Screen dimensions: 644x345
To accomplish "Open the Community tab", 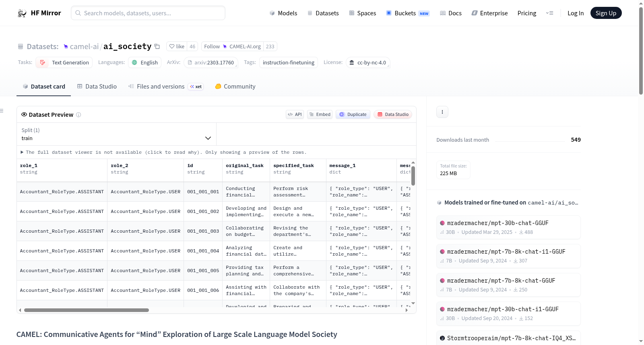I will pyautogui.click(x=235, y=87).
